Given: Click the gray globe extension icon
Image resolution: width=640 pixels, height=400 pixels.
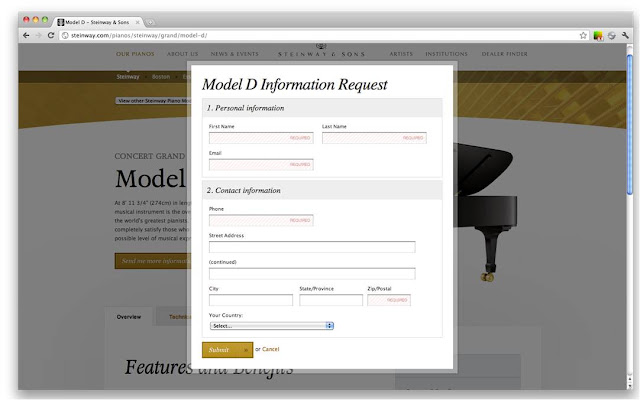Looking at the screenshot, I should click(x=611, y=36).
